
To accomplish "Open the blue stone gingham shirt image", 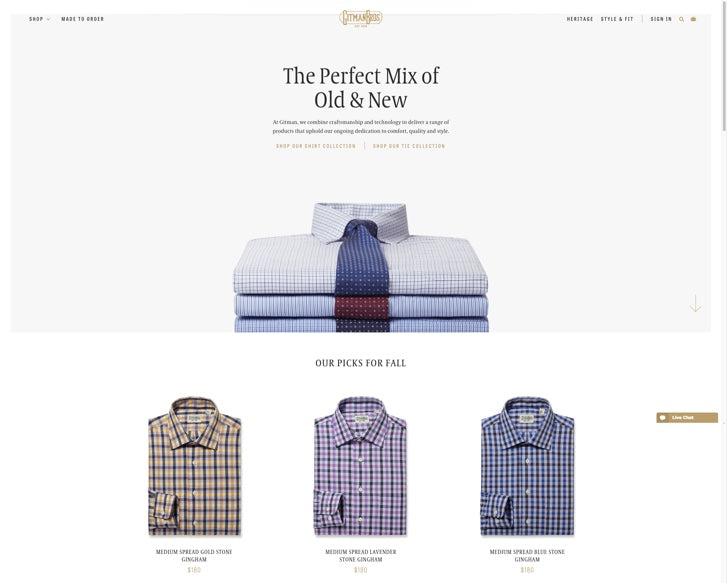I will pyautogui.click(x=527, y=466).
